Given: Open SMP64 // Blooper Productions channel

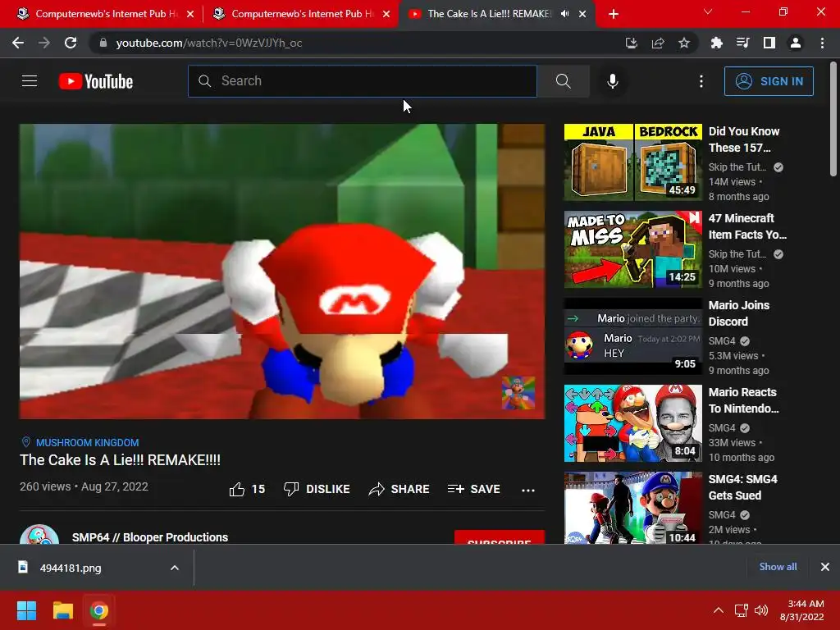Looking at the screenshot, I should (150, 536).
